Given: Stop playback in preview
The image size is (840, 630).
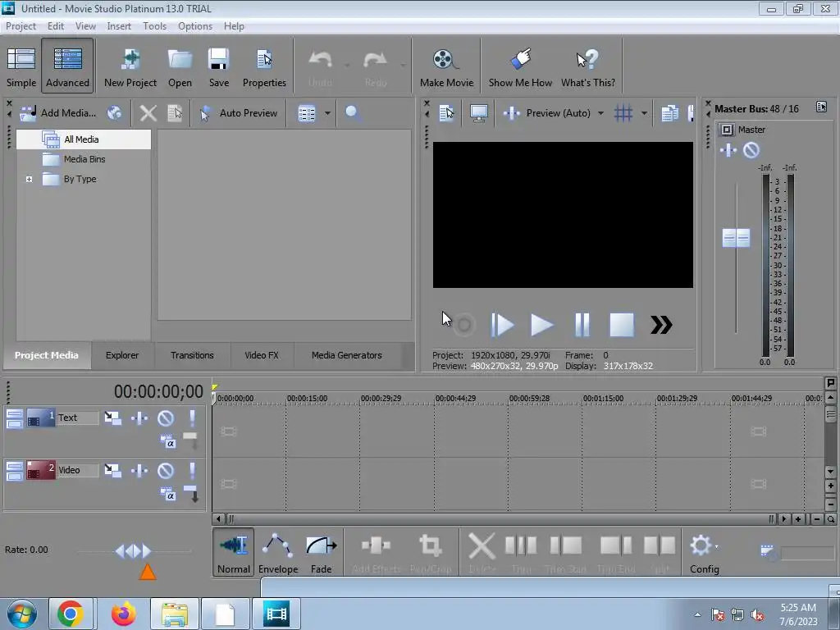Looking at the screenshot, I should pyautogui.click(x=622, y=325).
